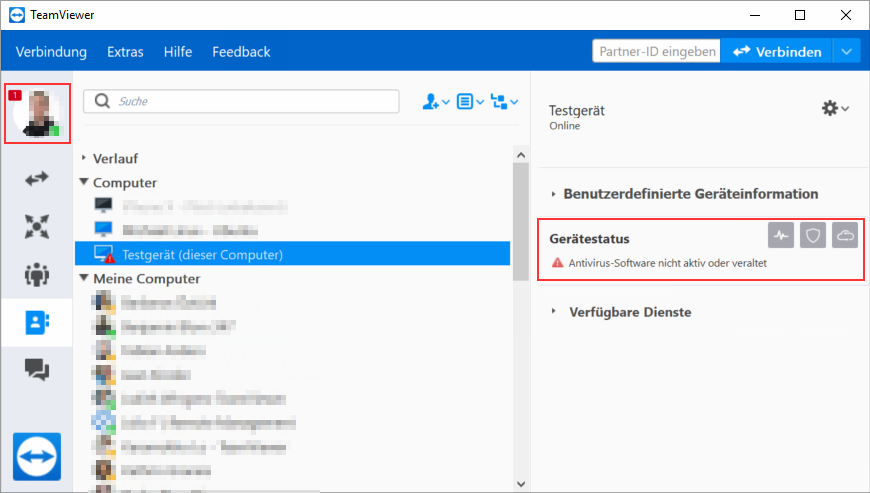Click 'Antivirus-Software nicht aktiv oder veraltet' text
This screenshot has height=493, width=870.
[x=667, y=263]
